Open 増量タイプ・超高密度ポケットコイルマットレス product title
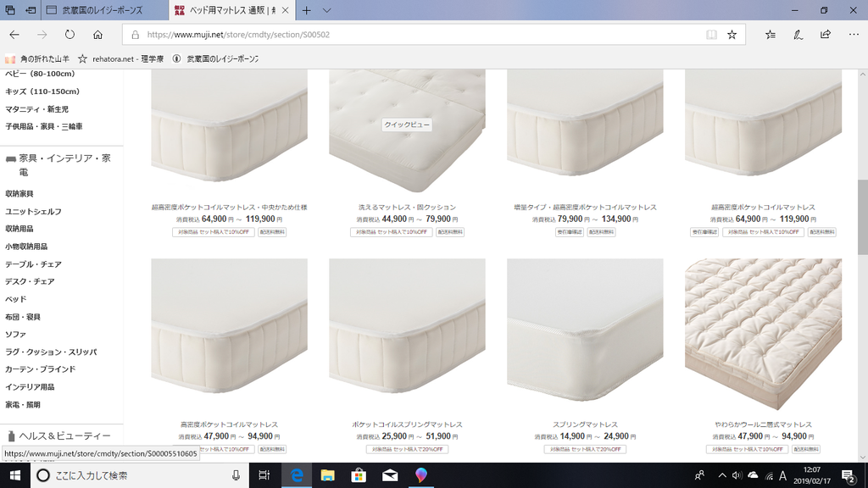Viewport: 868px width, 488px height. coord(585,207)
